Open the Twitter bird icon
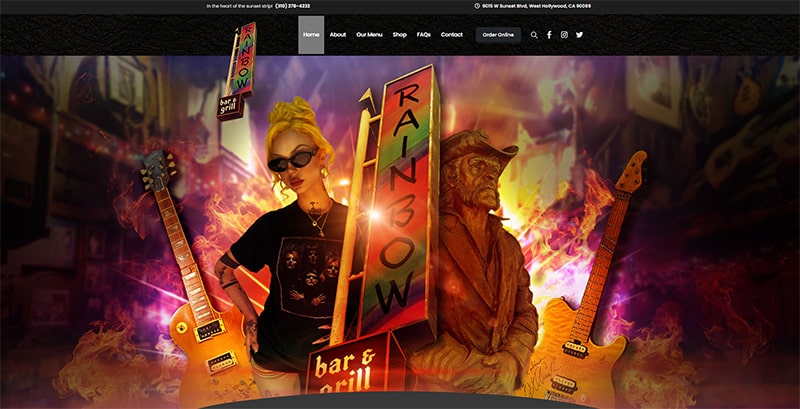 coord(580,35)
